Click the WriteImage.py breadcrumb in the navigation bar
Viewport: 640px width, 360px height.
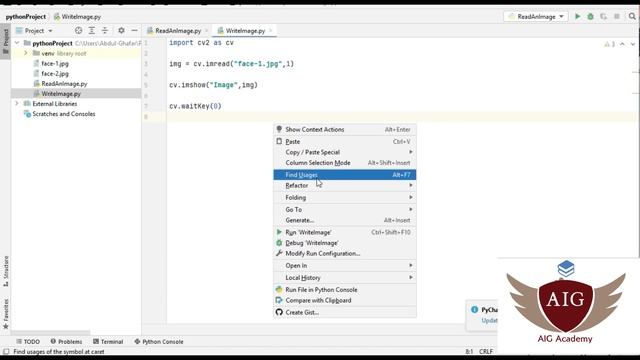click(78, 17)
